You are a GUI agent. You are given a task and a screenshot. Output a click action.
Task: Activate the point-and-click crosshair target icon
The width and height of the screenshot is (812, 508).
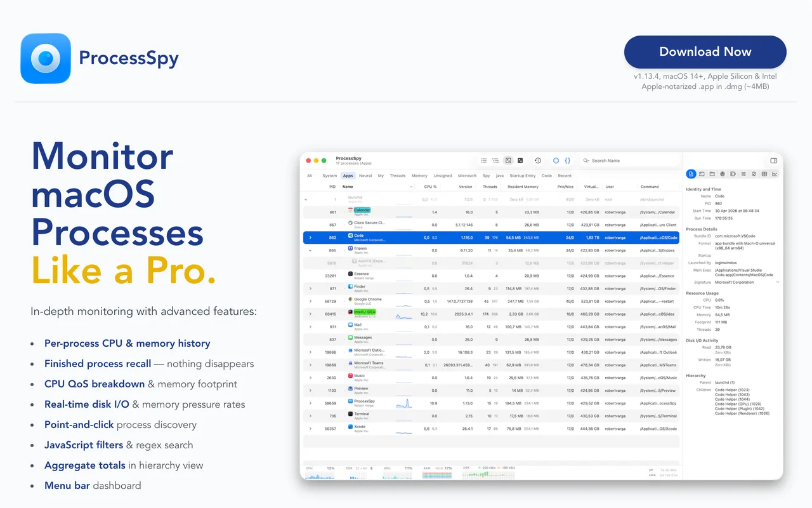point(556,161)
